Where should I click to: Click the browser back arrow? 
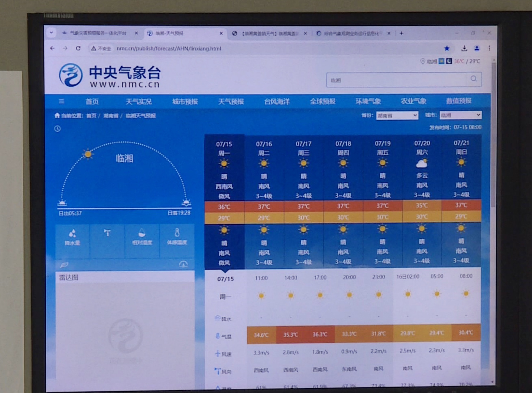52,48
